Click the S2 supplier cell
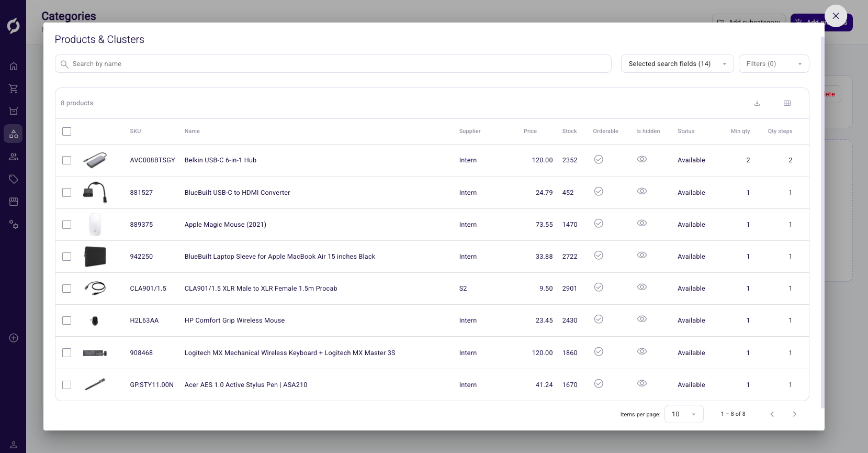The height and width of the screenshot is (453, 868). 463,289
